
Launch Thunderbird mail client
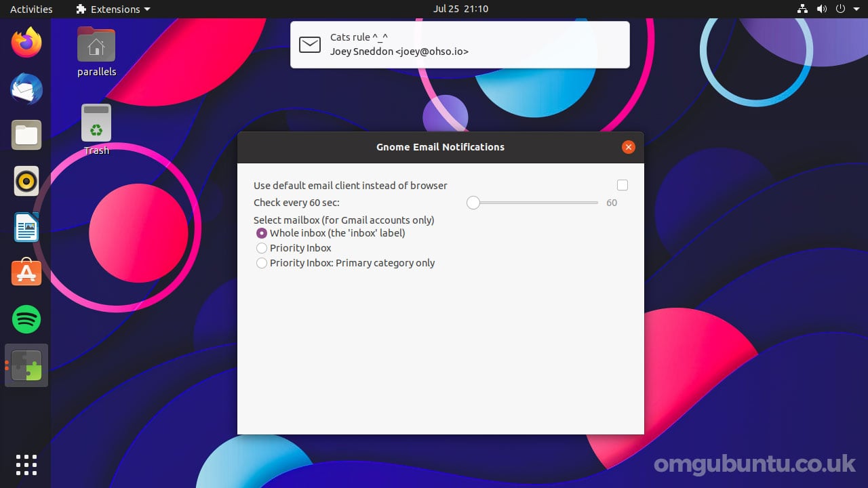pos(26,89)
